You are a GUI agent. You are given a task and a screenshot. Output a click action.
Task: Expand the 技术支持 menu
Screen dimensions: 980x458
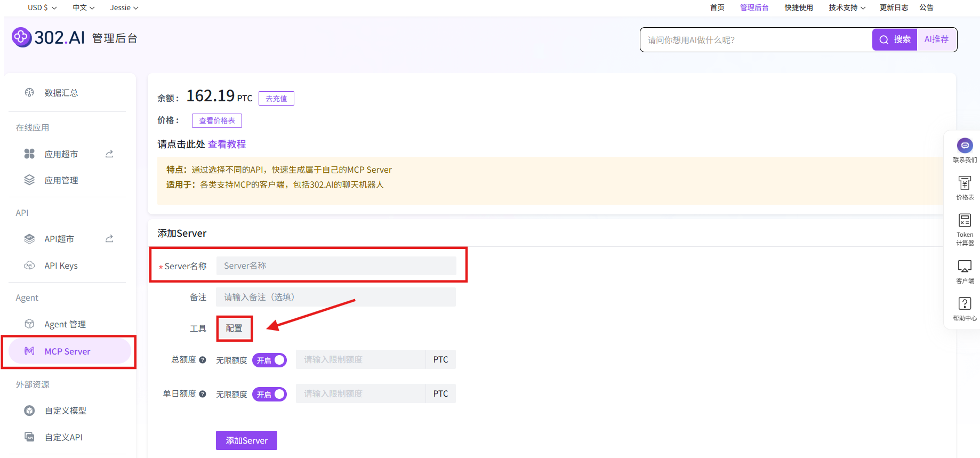point(847,7)
